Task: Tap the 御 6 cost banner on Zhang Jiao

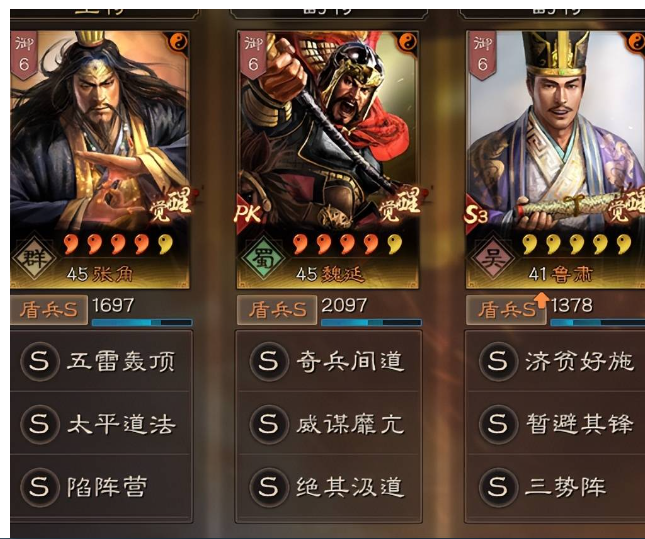Action: (24, 56)
